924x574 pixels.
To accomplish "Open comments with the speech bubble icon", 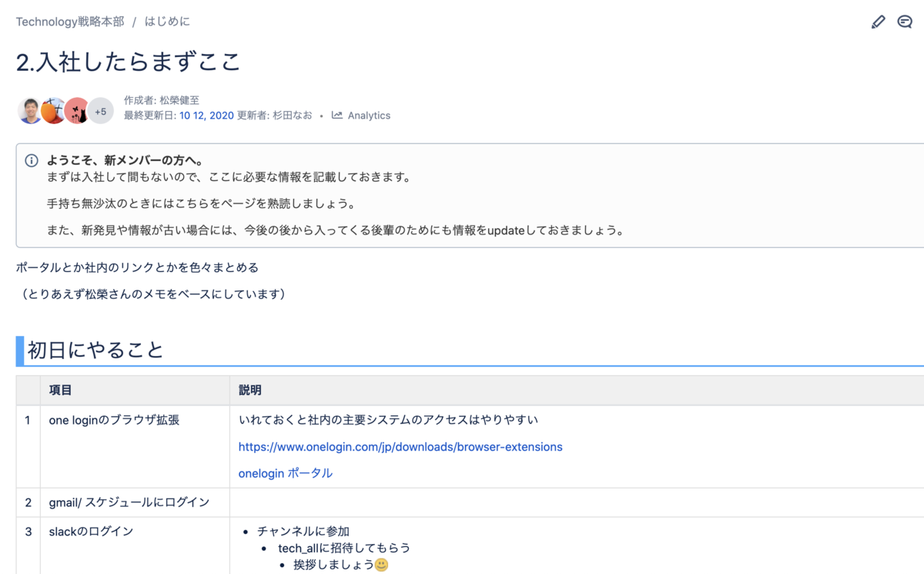I will point(905,22).
